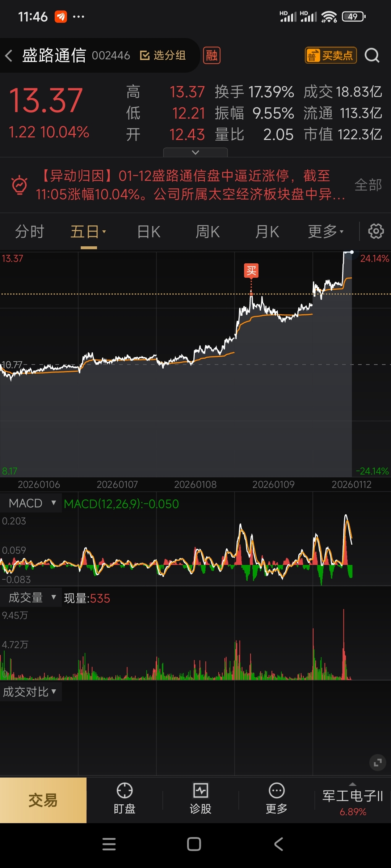Open the 异动归因 news message
Image resolution: width=391 pixels, height=868 pixels.
[190, 185]
